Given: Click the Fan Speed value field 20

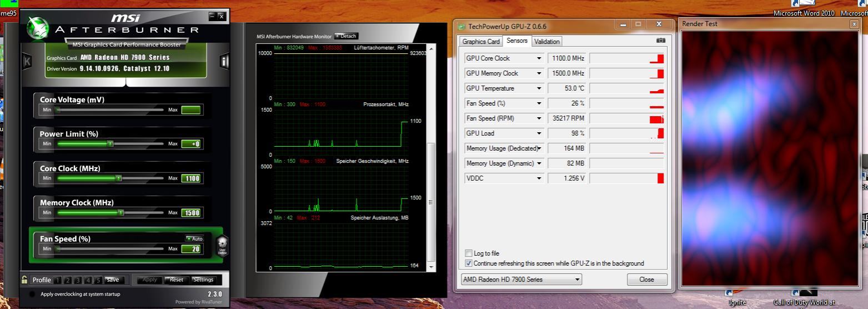Looking at the screenshot, I should tap(191, 249).
